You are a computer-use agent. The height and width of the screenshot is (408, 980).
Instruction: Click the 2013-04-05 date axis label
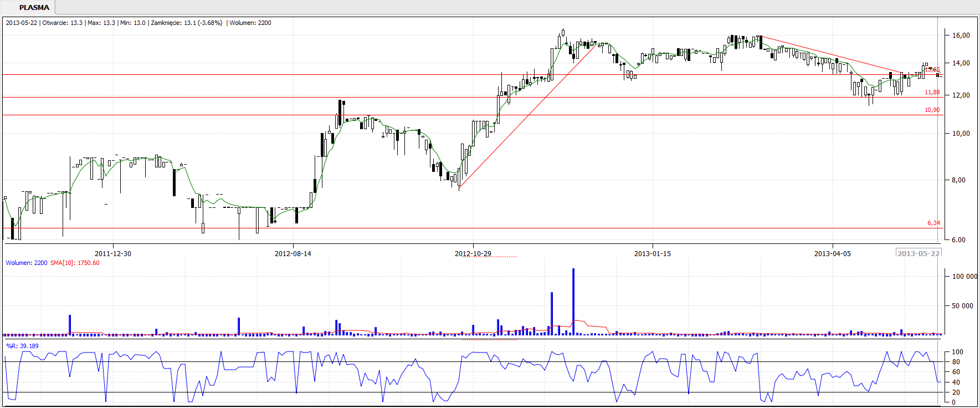click(832, 253)
